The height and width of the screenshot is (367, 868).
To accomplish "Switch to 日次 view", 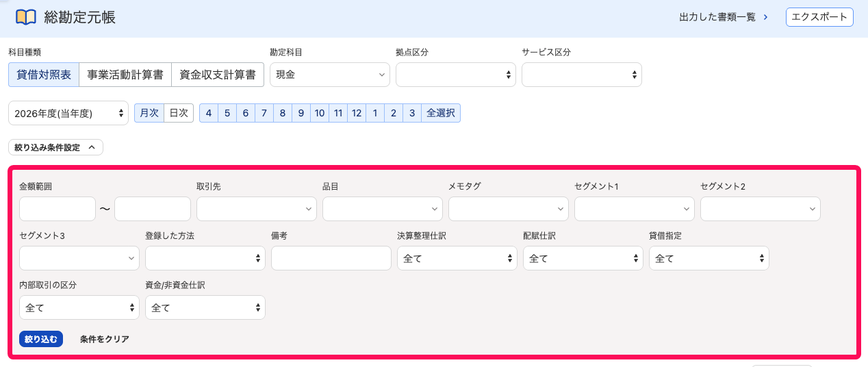I will pyautogui.click(x=179, y=113).
